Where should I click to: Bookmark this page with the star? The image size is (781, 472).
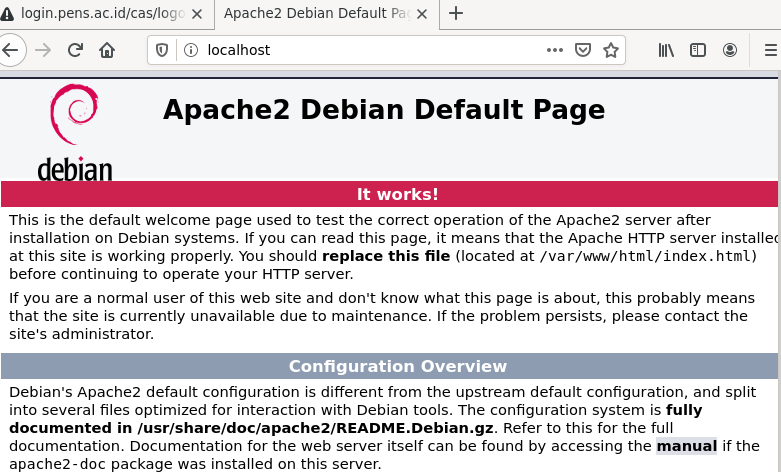(611, 50)
